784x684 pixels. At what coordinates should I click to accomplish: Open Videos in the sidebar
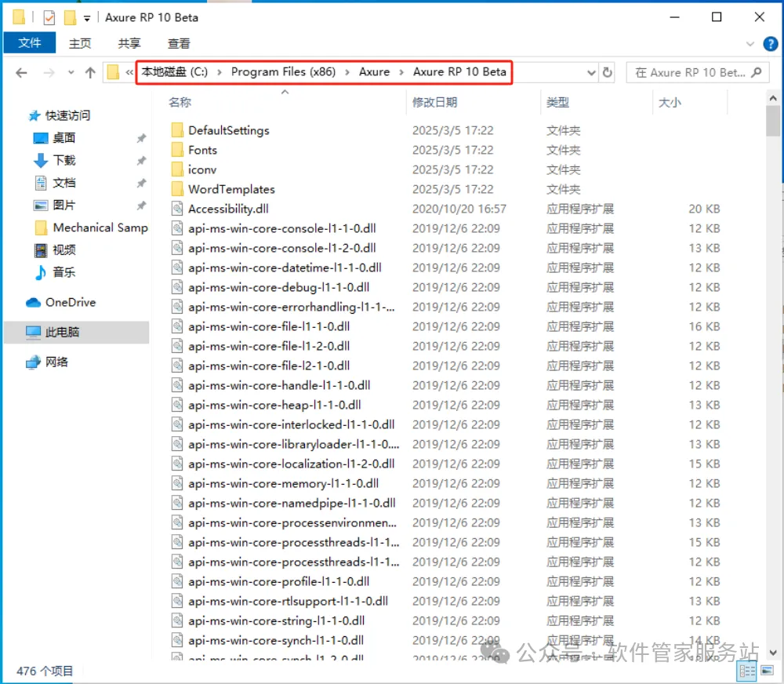[x=64, y=250]
